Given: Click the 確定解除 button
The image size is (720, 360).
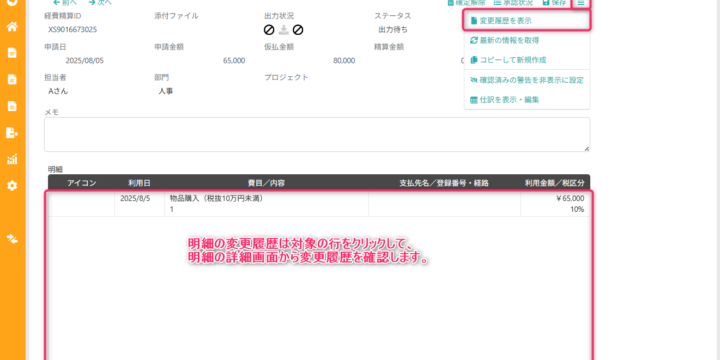Looking at the screenshot, I should coord(466,2).
